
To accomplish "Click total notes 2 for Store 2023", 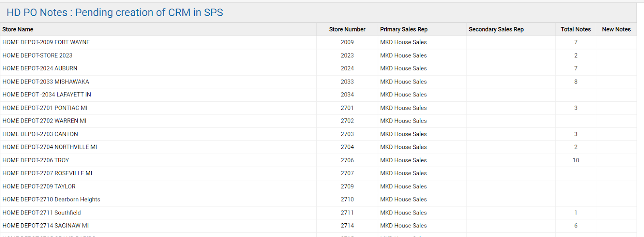I will pos(576,55).
